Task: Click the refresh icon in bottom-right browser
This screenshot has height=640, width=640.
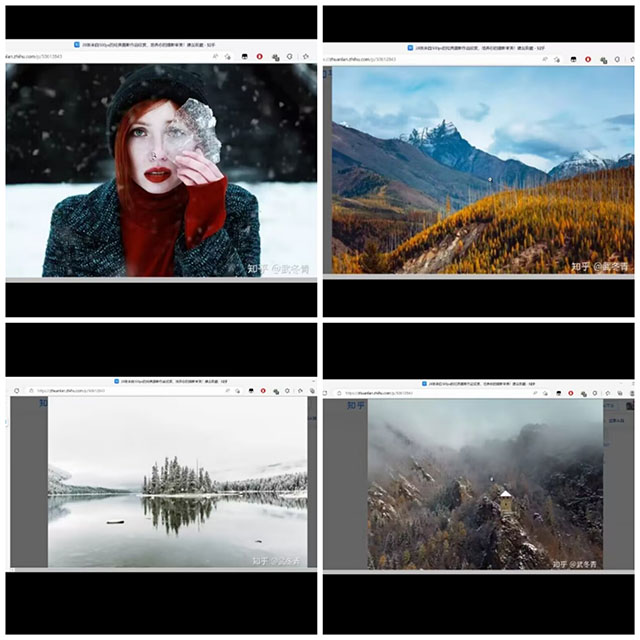Action: [x=333, y=393]
